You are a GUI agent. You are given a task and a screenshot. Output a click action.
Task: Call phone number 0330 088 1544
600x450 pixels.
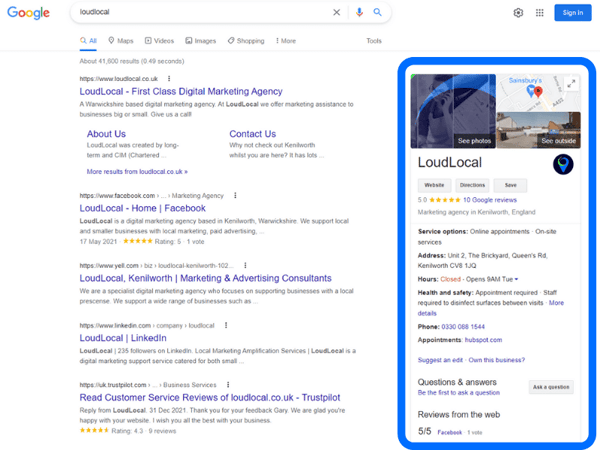coord(463,327)
